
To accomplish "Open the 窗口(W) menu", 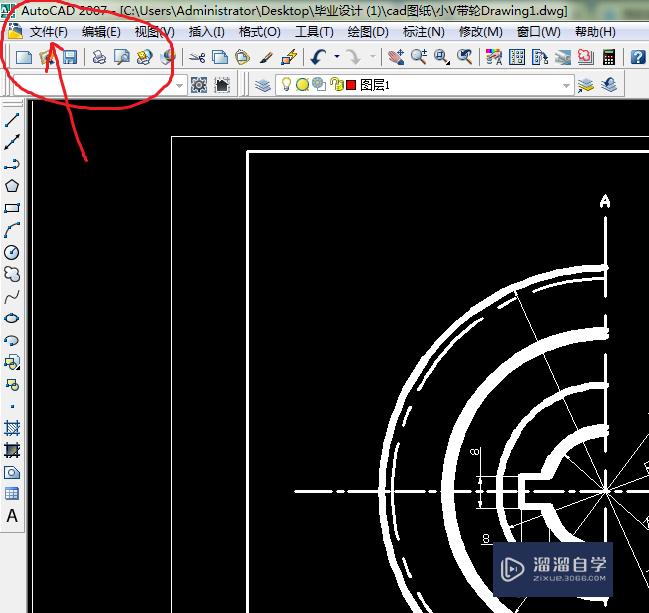I will [x=538, y=32].
